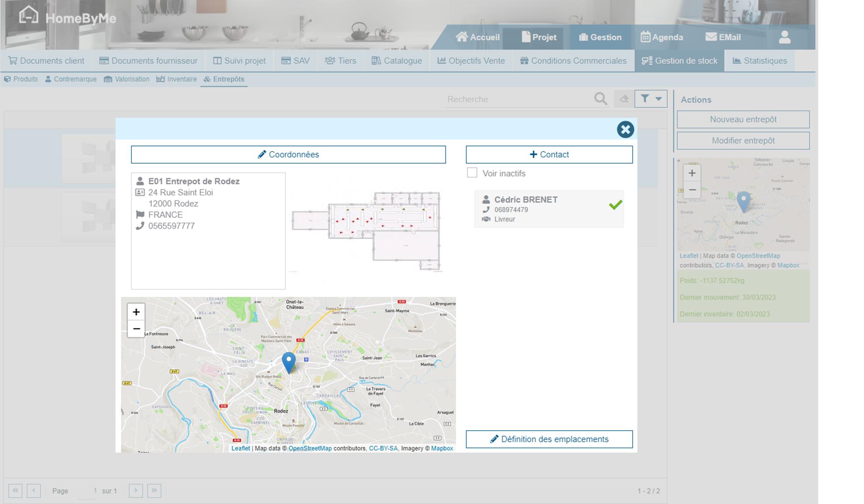Click the Coordonnées edit button
Screen dimensions: 864x504
coord(288,154)
